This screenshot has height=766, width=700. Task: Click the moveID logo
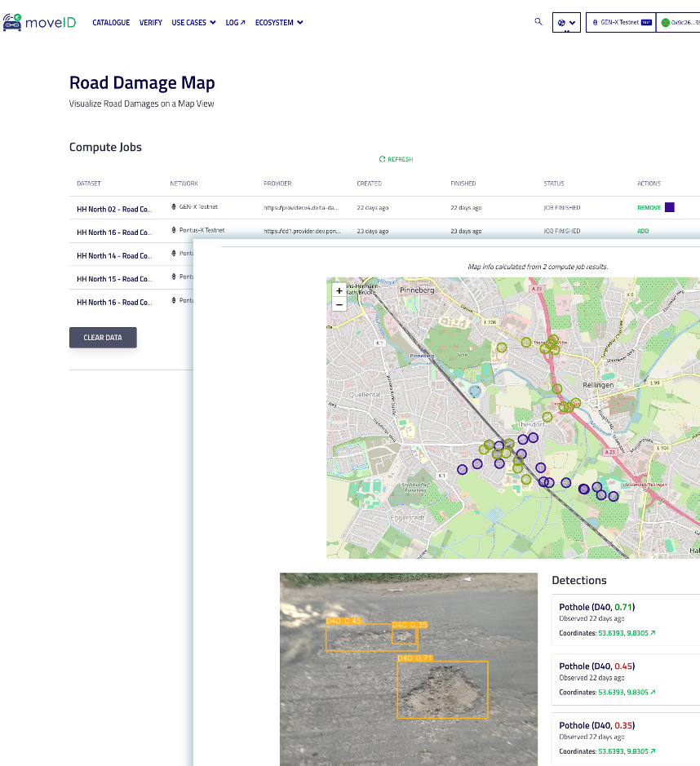(39, 22)
